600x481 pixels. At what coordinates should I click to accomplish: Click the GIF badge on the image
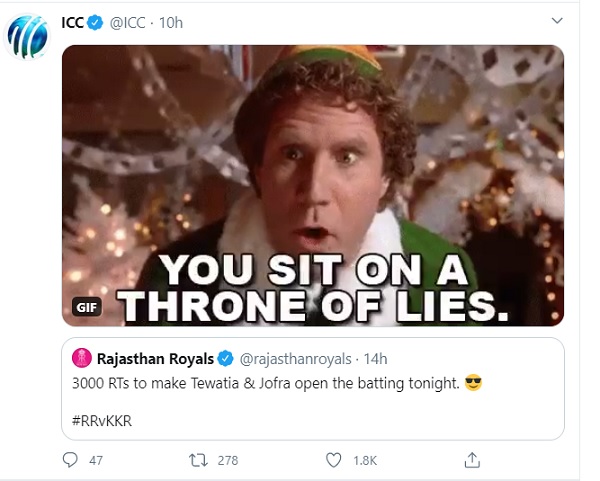pyautogui.click(x=87, y=308)
